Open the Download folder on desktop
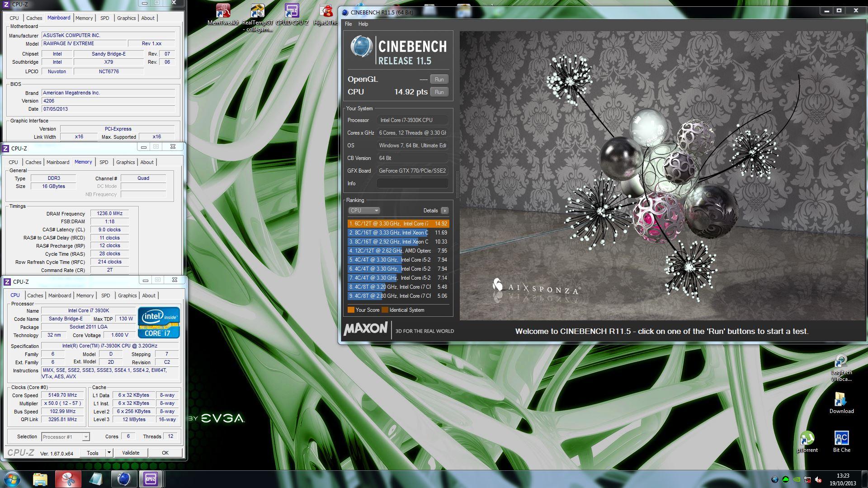This screenshot has width=868, height=488. point(841,403)
